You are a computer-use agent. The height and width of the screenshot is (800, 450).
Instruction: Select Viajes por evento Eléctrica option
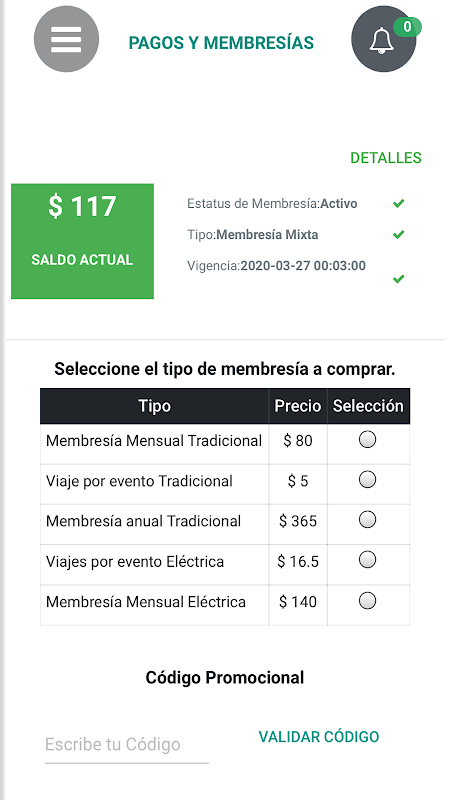[367, 560]
